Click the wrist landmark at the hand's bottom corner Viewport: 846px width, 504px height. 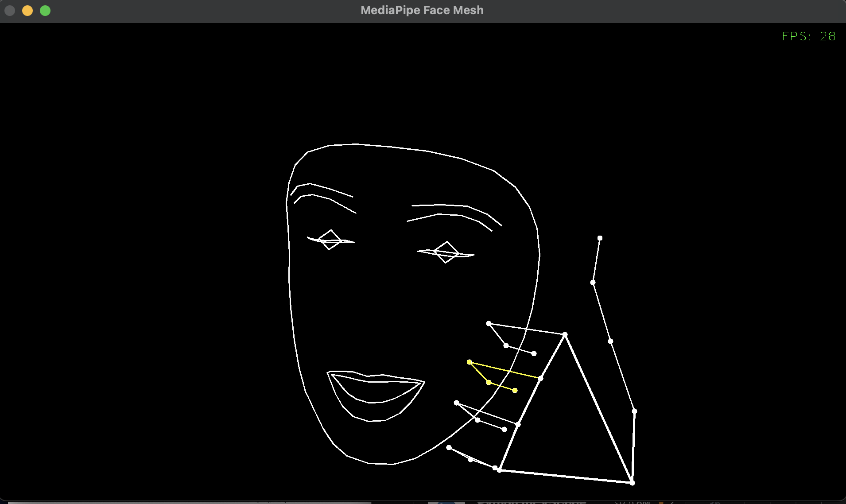(632, 483)
